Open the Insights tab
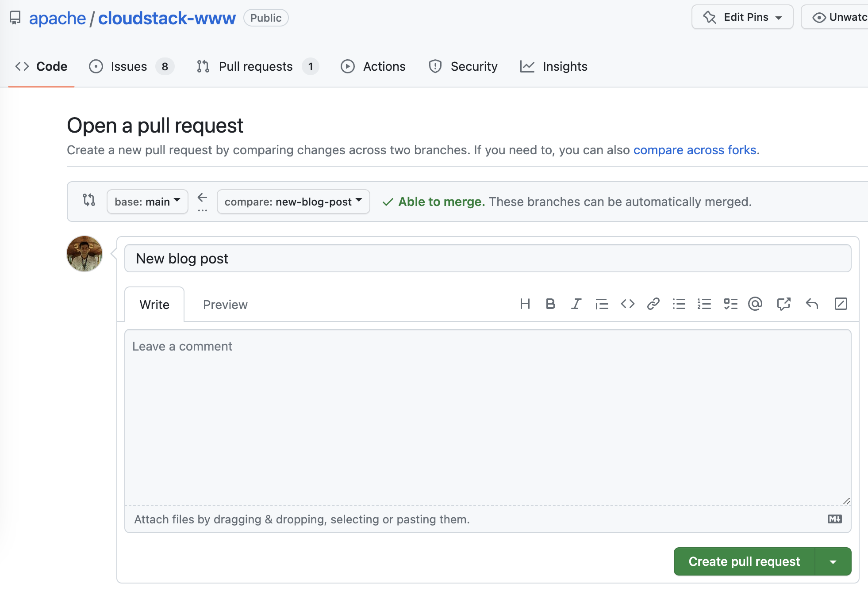Screen dimensions: 868x595 pos(554,66)
